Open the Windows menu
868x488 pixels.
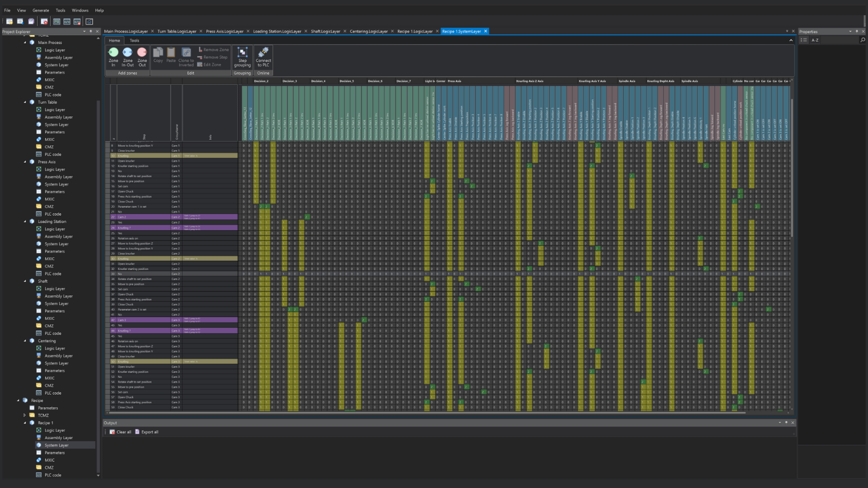[x=80, y=10]
